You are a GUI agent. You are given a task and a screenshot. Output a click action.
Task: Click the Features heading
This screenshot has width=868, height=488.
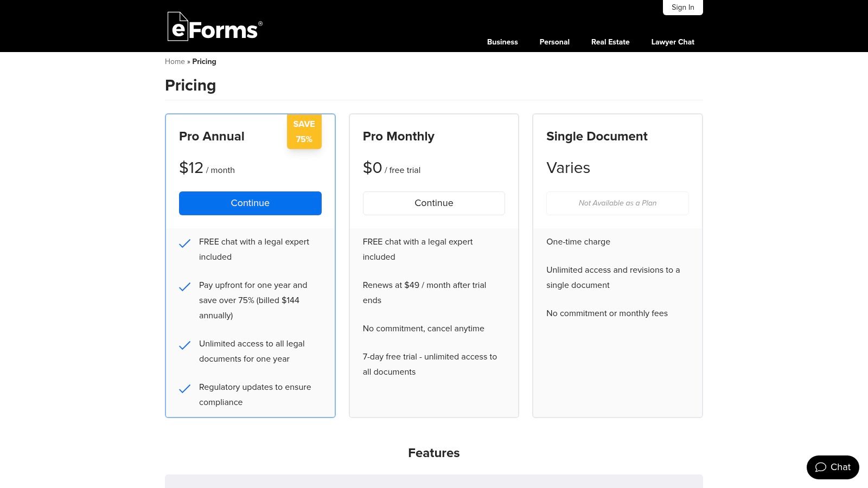[x=434, y=453]
